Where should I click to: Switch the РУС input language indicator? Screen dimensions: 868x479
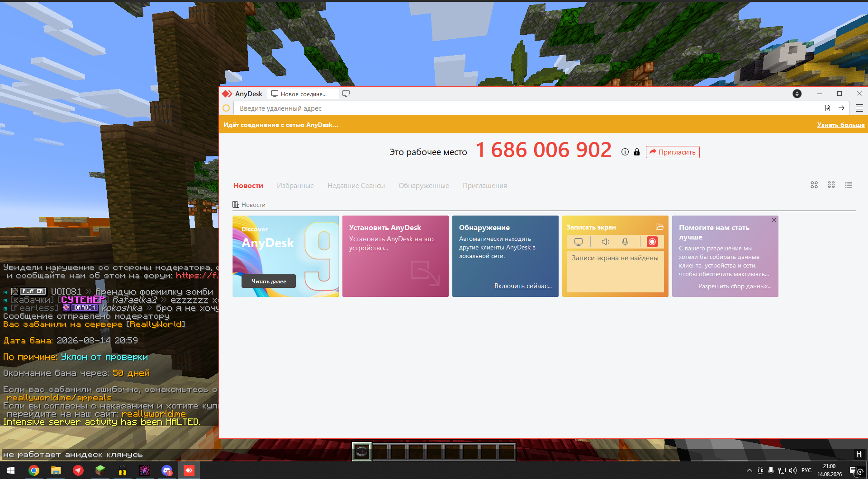pos(806,470)
